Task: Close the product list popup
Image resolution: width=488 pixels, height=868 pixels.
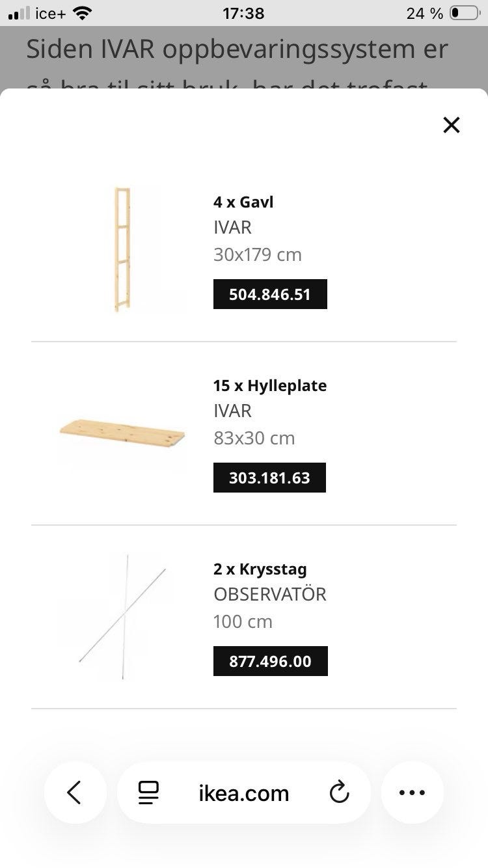Action: 451,125
